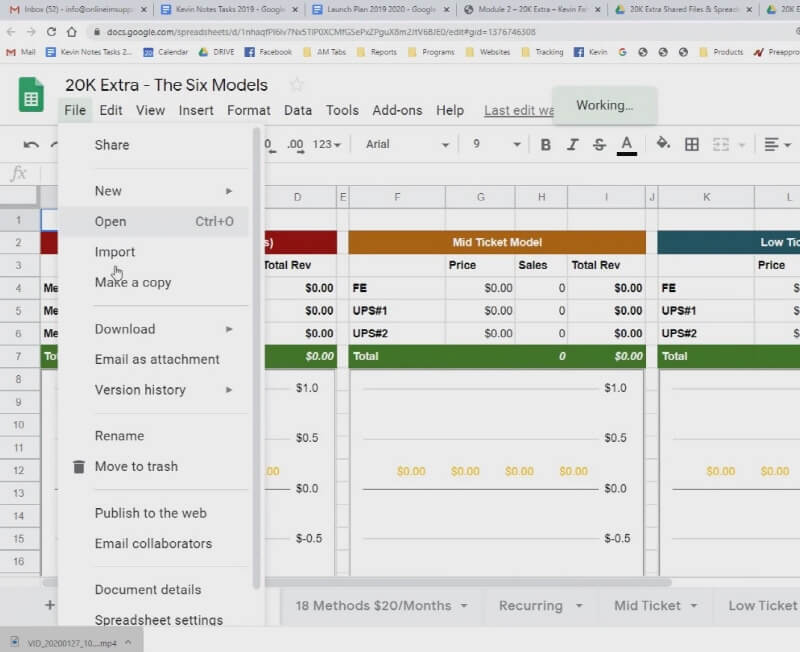Screen dimensions: 800x652
Task: Open the Google G bookmark
Action: pyautogui.click(x=622, y=52)
